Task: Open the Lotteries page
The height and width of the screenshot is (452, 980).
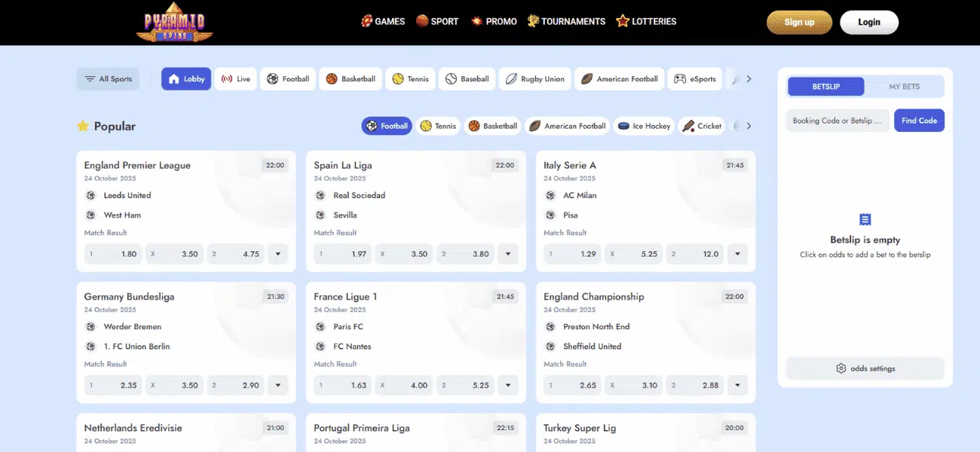Action: tap(646, 22)
